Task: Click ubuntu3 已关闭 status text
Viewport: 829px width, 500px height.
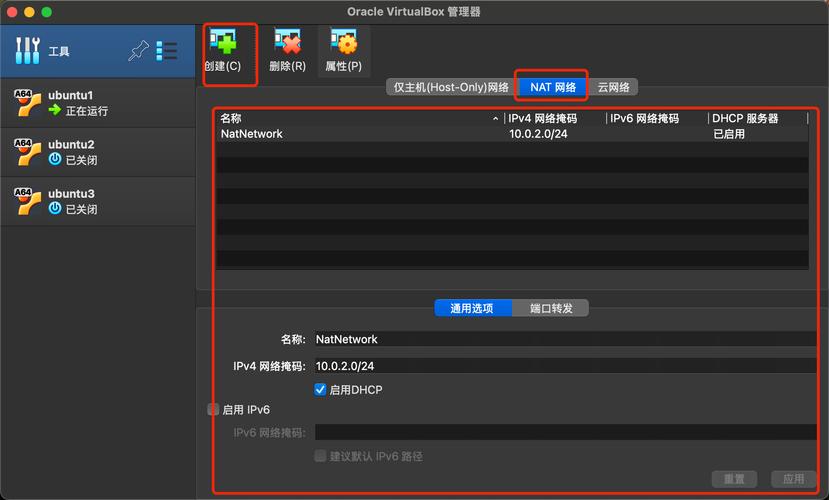Action: tap(81, 209)
